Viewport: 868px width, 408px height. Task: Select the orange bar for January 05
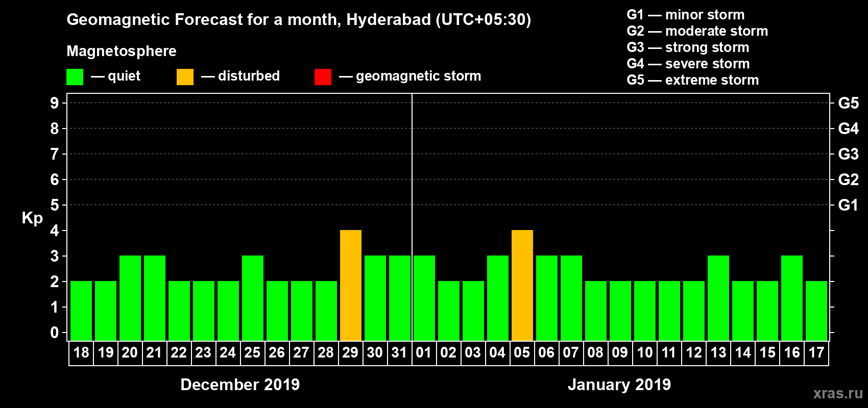coord(522,285)
